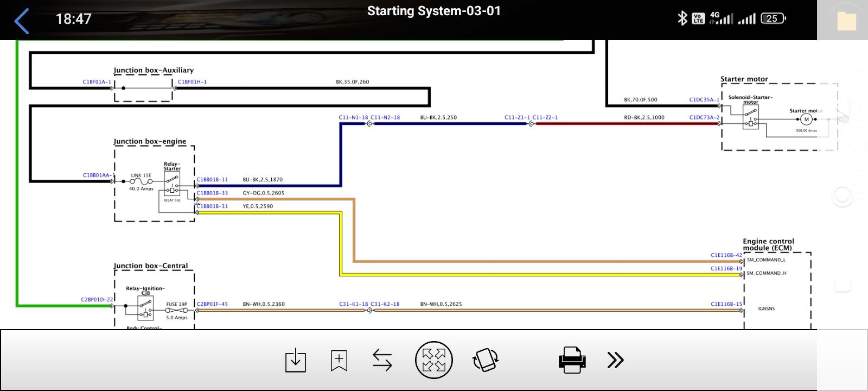The width and height of the screenshot is (868, 391).
Task: Select Engine control module (ECM) label
Action: (x=768, y=244)
